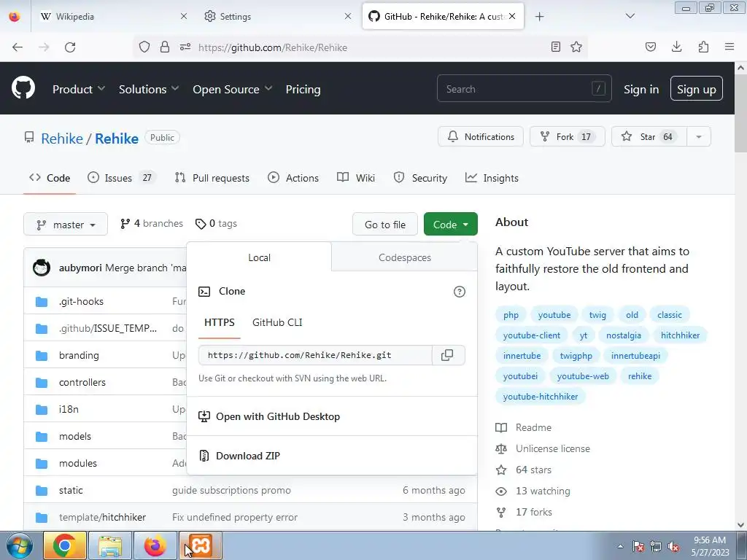The width and height of the screenshot is (747, 560).
Task: Open the Pull requests tab
Action: (x=212, y=178)
